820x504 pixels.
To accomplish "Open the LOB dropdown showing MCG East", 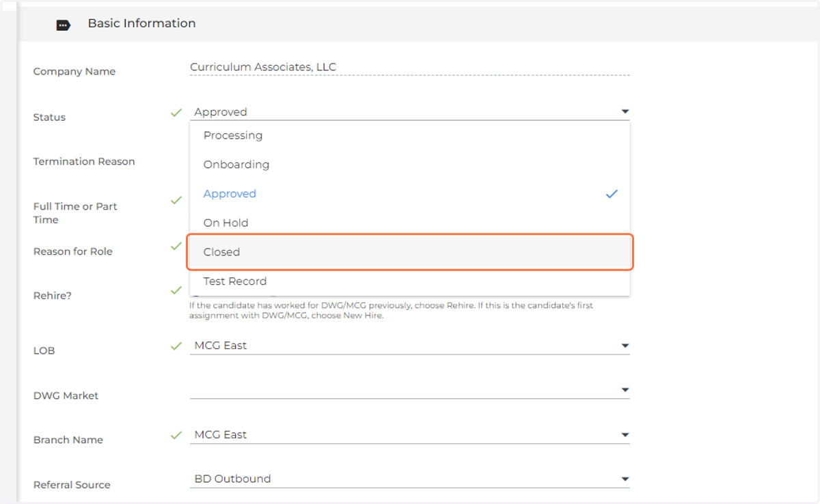I will tap(409, 346).
